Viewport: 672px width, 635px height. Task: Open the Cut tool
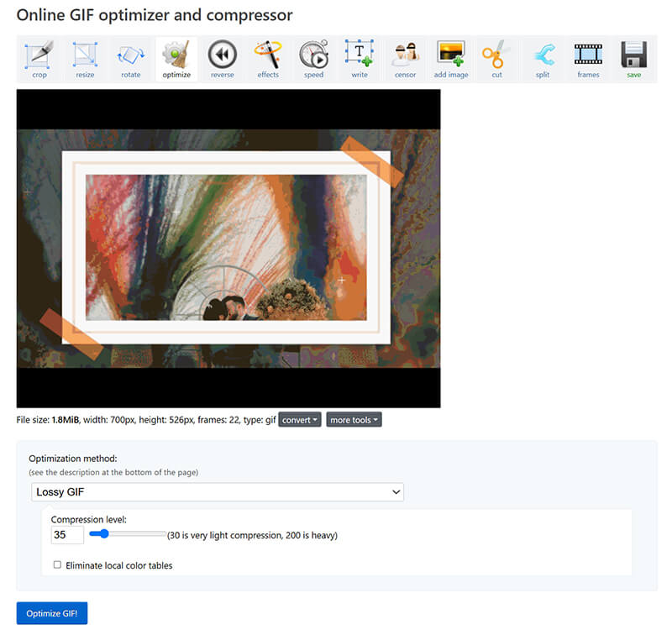496,57
